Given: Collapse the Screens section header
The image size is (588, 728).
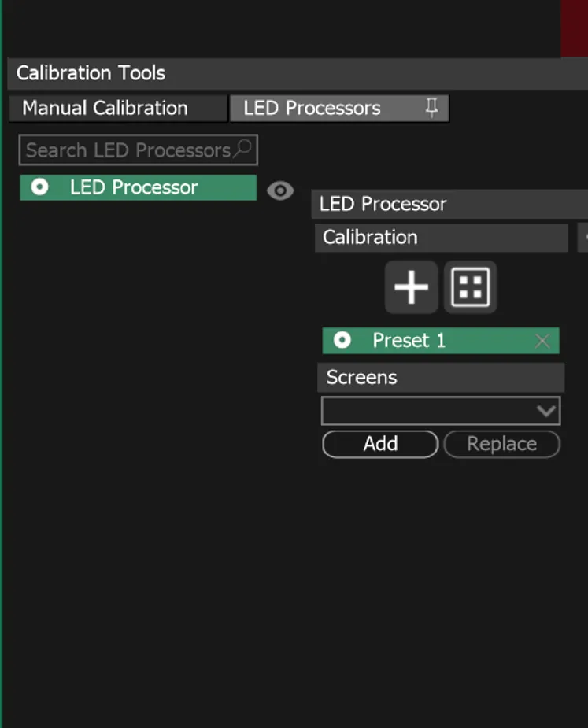Looking at the screenshot, I should tap(441, 378).
